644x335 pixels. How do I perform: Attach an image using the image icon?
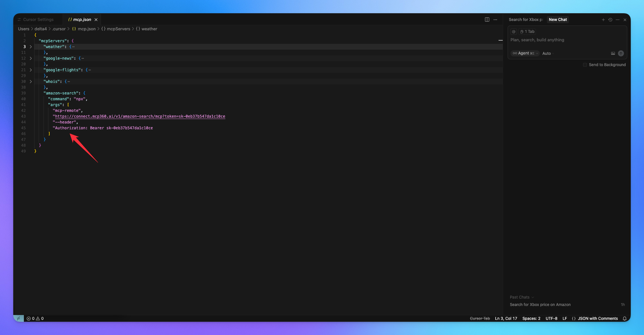tap(613, 53)
